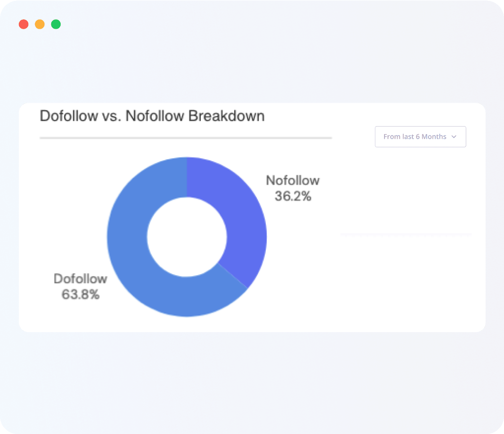The image size is (504, 434).
Task: Click the yellow minimize window dot
Action: (x=40, y=24)
